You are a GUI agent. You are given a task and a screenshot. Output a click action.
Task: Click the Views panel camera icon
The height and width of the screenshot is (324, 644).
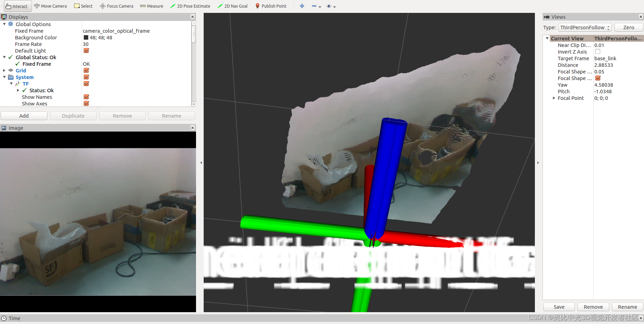tap(547, 17)
